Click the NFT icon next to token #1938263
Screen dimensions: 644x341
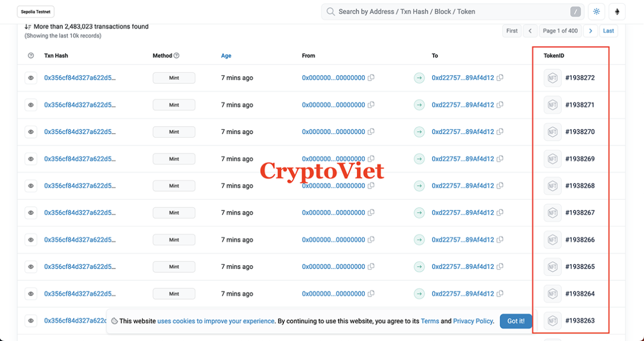(x=552, y=320)
